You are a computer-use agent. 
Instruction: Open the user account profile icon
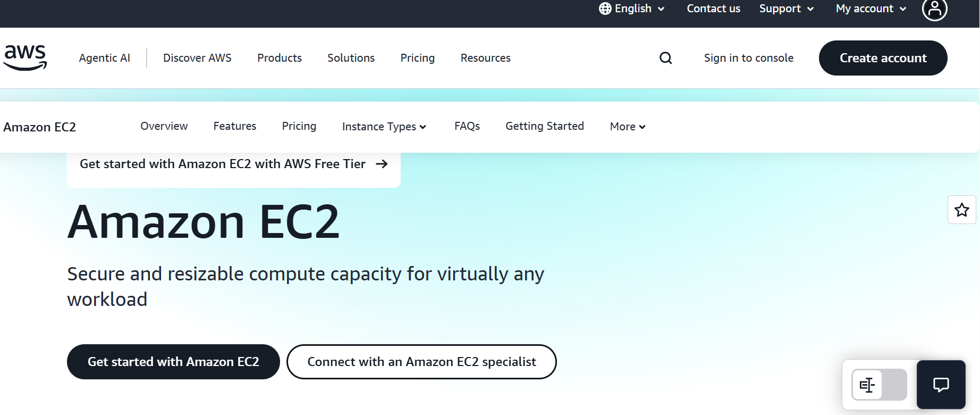point(935,10)
